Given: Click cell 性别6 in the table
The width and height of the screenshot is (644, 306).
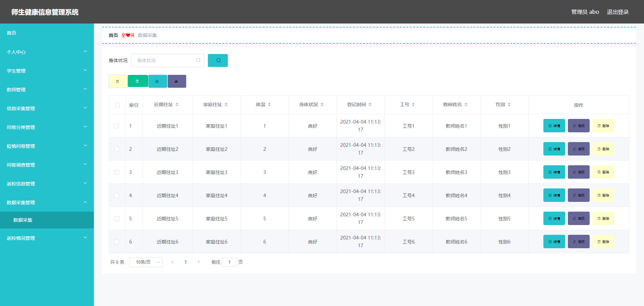Looking at the screenshot, I should tap(504, 242).
